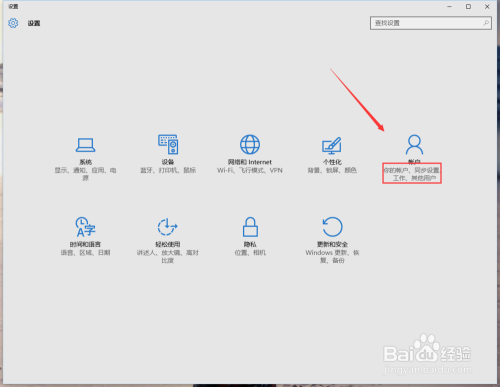Click the 蓝牙、打印机、鼠标 description
Viewport: 500px width, 387px height.
coord(168,170)
